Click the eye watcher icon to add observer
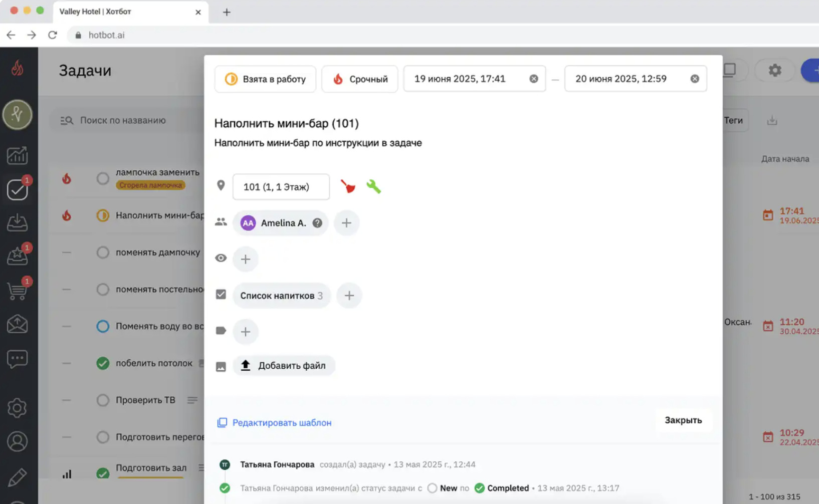Viewport: 819px width, 504px height. pos(221,258)
